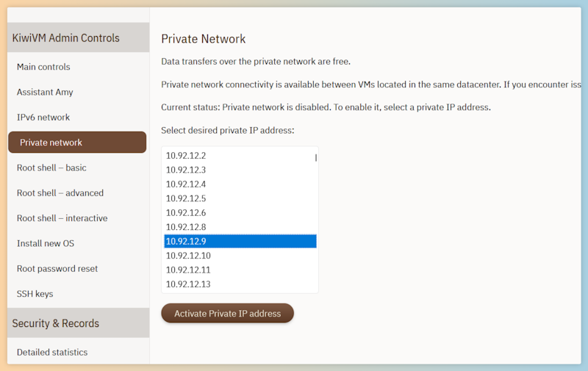588x371 pixels.
Task: Open Root shell – interactive
Action: [x=62, y=218]
